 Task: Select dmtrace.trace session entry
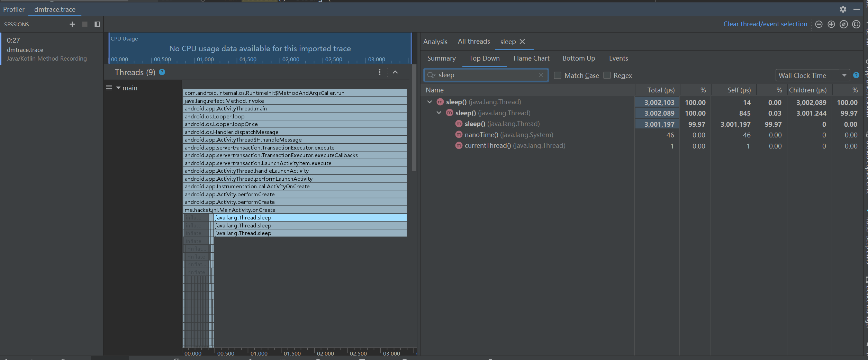pos(52,49)
